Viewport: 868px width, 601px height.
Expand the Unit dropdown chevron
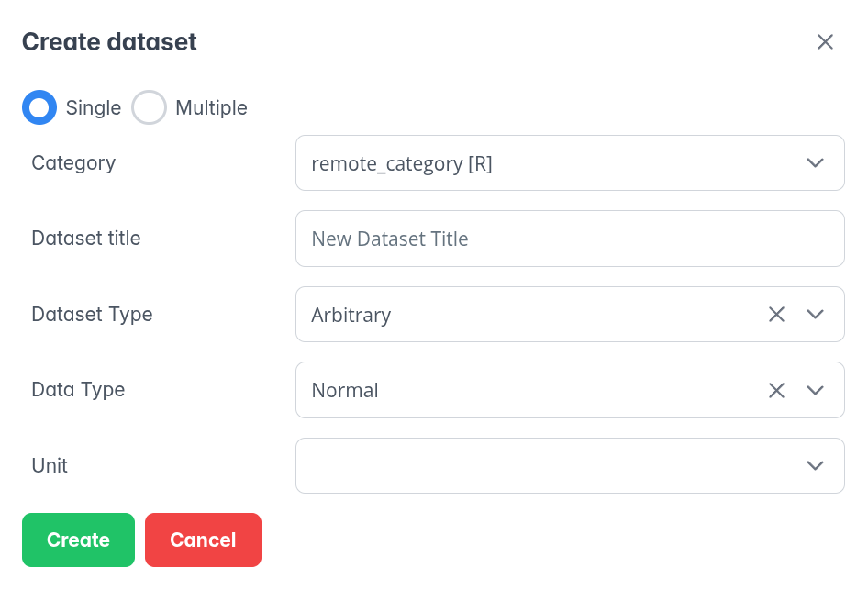click(815, 465)
